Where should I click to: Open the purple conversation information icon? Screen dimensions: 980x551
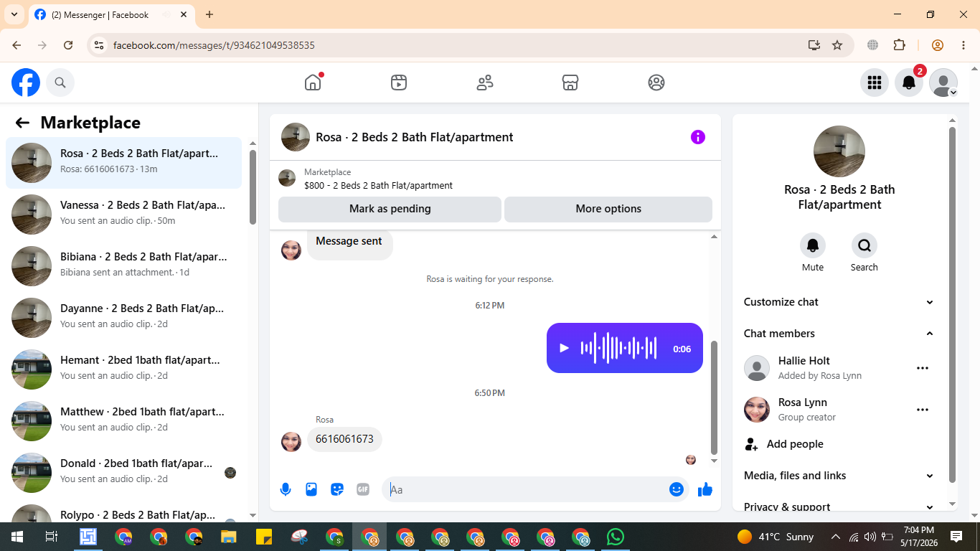(x=698, y=137)
